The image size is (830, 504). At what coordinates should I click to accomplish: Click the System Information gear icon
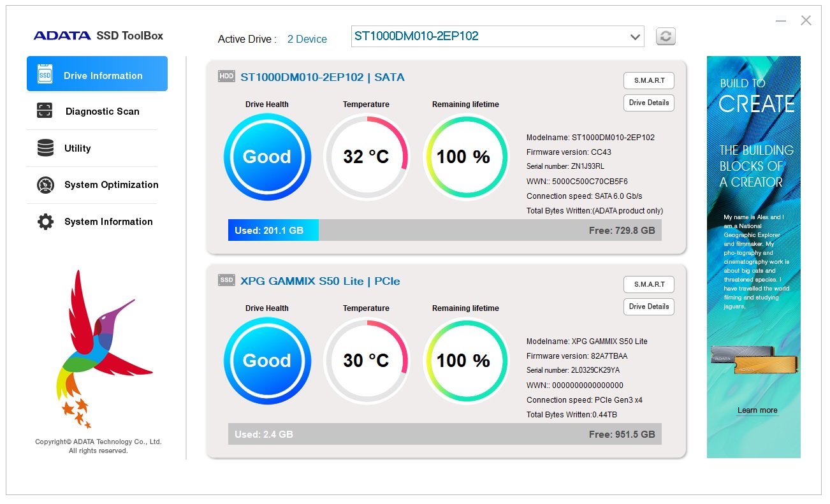[45, 222]
